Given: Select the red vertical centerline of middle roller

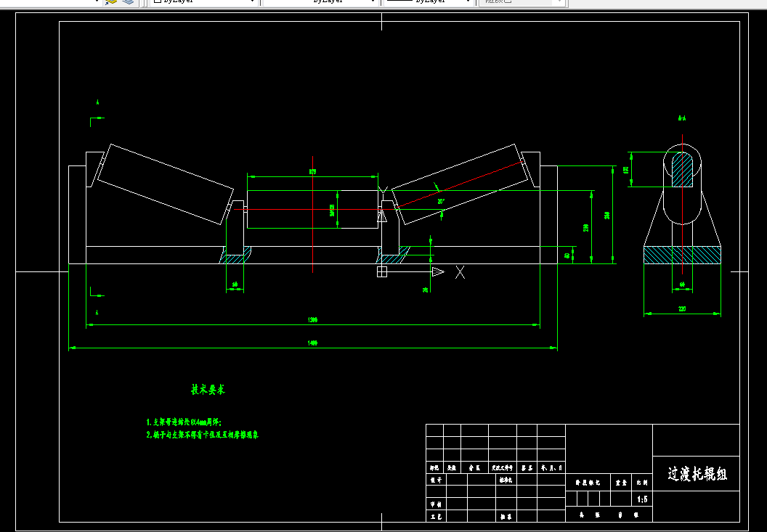Looking at the screenshot, I should (x=312, y=214).
